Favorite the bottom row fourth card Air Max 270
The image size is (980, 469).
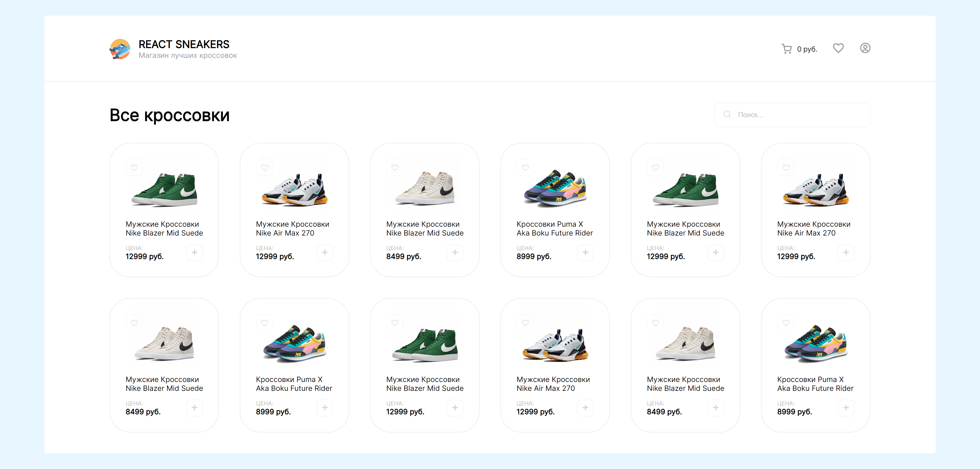coord(525,323)
